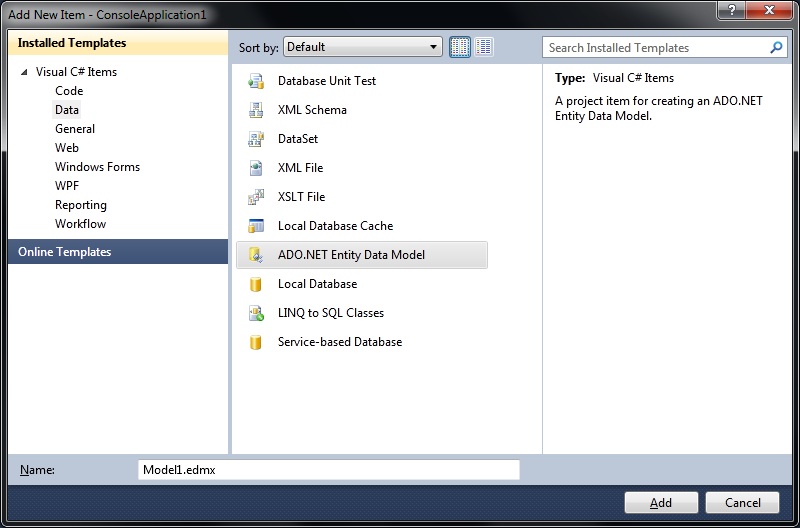Select the DataSet label

(x=297, y=139)
